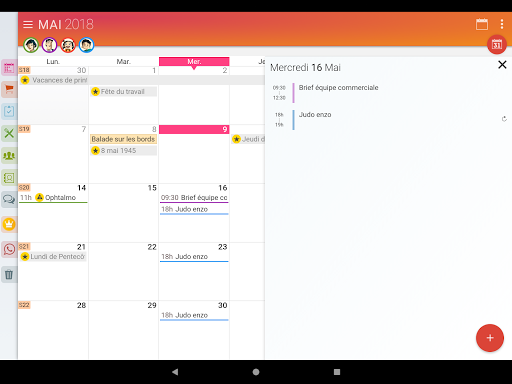The height and width of the screenshot is (384, 512).
Task: Open the shopping list flag icon in sidebar
Action: pos(9,89)
